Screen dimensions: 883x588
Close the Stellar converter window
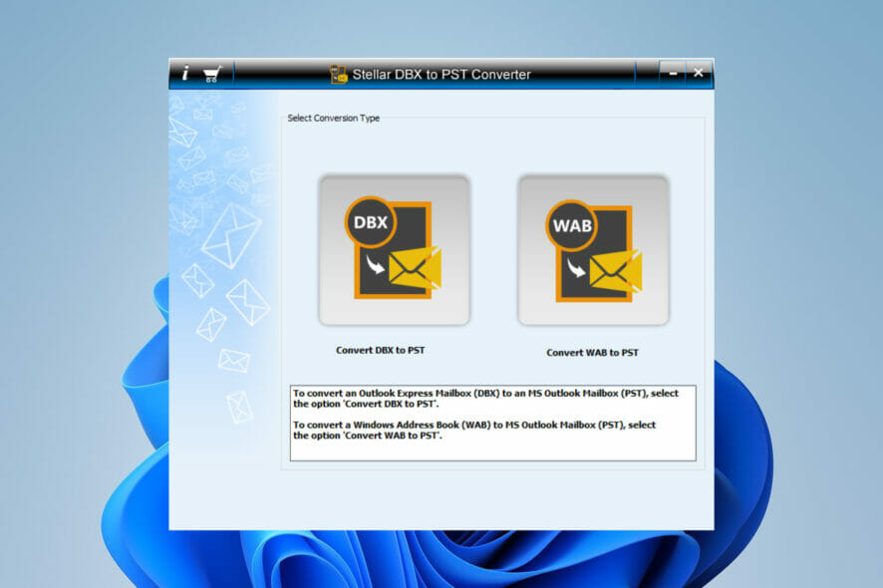click(x=699, y=73)
